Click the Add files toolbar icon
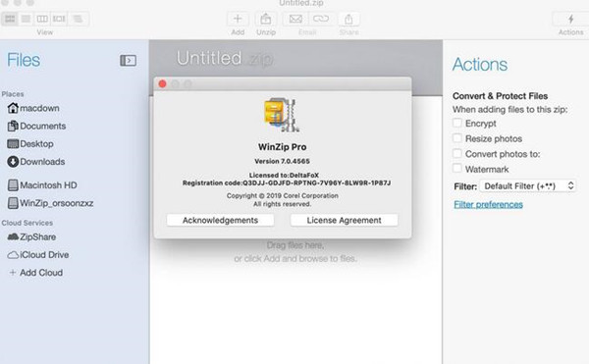This screenshot has height=364, width=589. [x=238, y=19]
